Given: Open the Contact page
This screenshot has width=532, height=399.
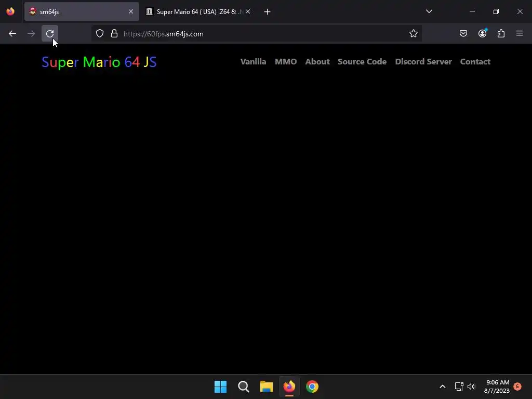Looking at the screenshot, I should [x=475, y=62].
